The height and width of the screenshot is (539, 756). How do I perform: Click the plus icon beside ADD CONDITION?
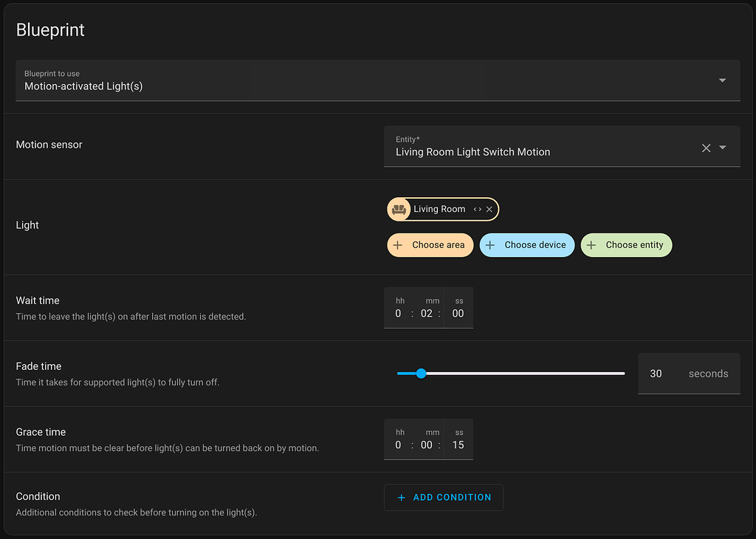pyautogui.click(x=401, y=497)
